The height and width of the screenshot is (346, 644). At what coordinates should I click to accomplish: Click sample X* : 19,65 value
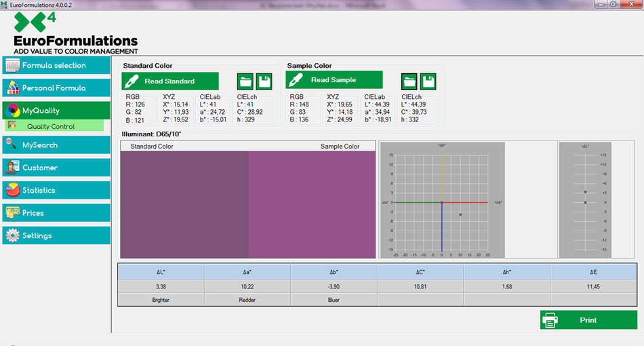[x=340, y=104]
